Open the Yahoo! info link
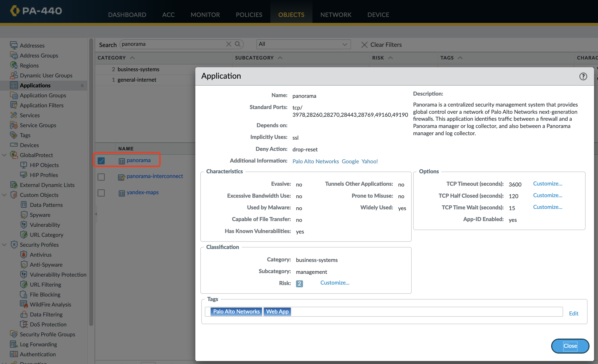The width and height of the screenshot is (598, 364). click(370, 161)
